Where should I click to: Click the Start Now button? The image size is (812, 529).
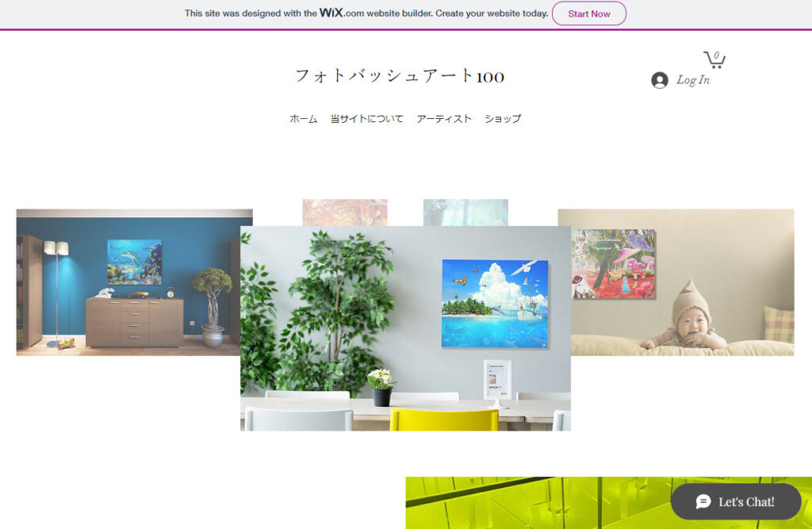point(589,13)
